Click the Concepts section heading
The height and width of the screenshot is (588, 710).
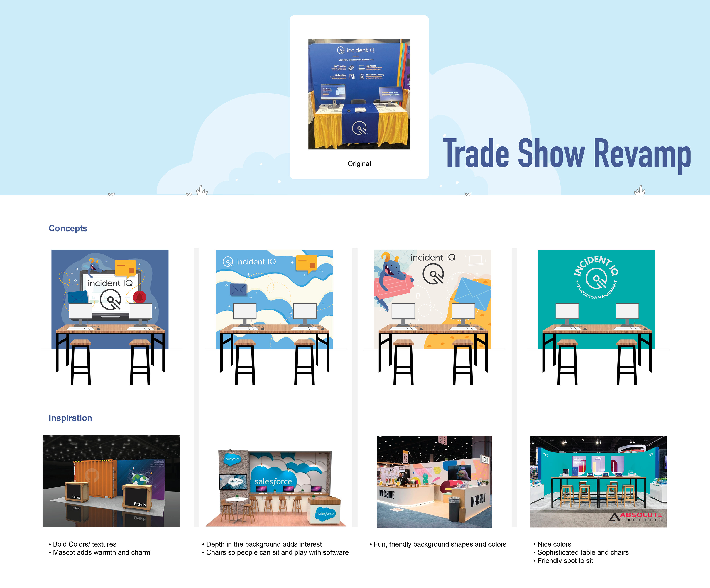pyautogui.click(x=68, y=228)
